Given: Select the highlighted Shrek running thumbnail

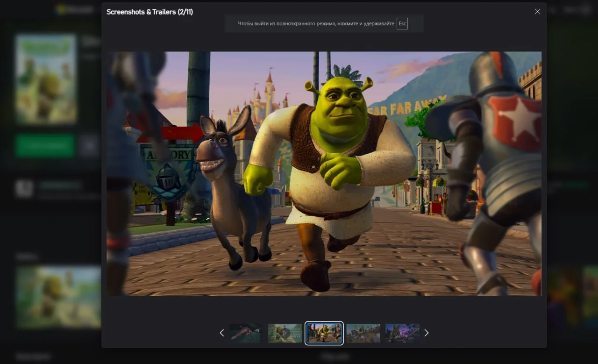Looking at the screenshot, I should (x=324, y=333).
